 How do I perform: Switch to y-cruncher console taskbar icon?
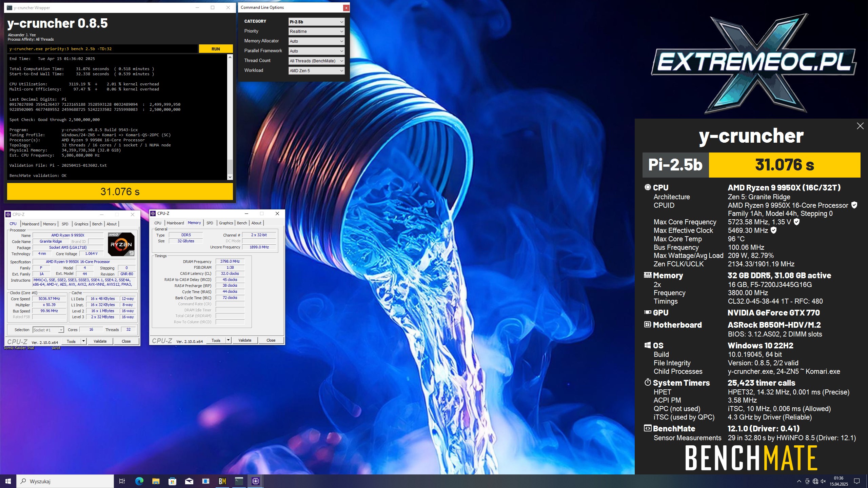(x=239, y=481)
